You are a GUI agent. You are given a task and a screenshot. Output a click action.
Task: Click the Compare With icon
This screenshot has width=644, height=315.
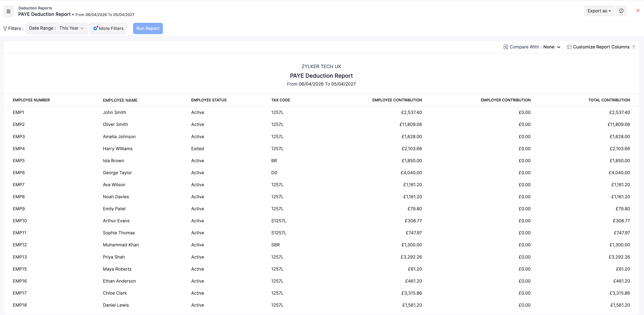coord(505,47)
